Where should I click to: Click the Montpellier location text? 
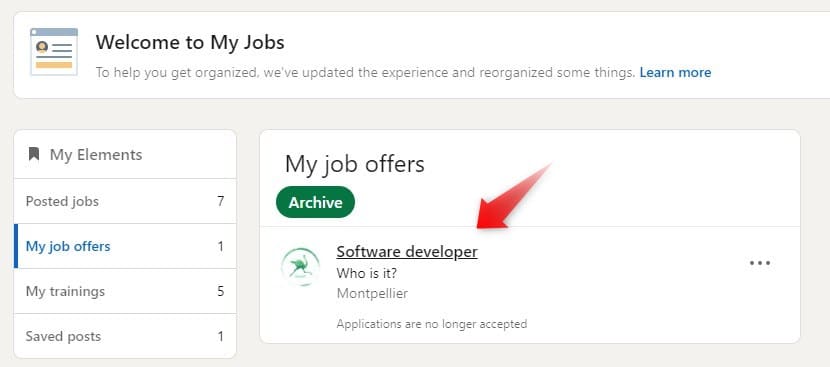point(372,293)
